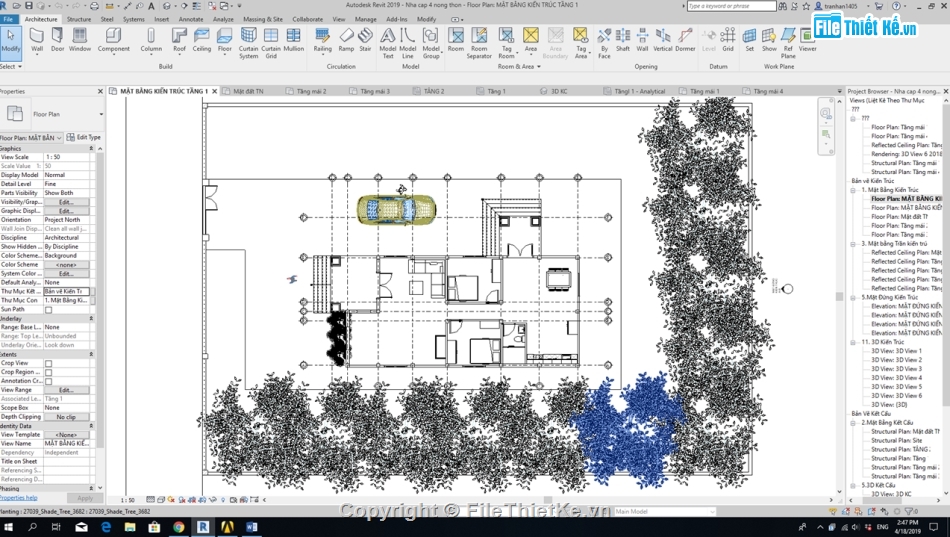Viewport: 950px width, 537px height.
Task: Open the Floor Plan: MẶT BẰN instance dropdown
Action: coord(32,138)
